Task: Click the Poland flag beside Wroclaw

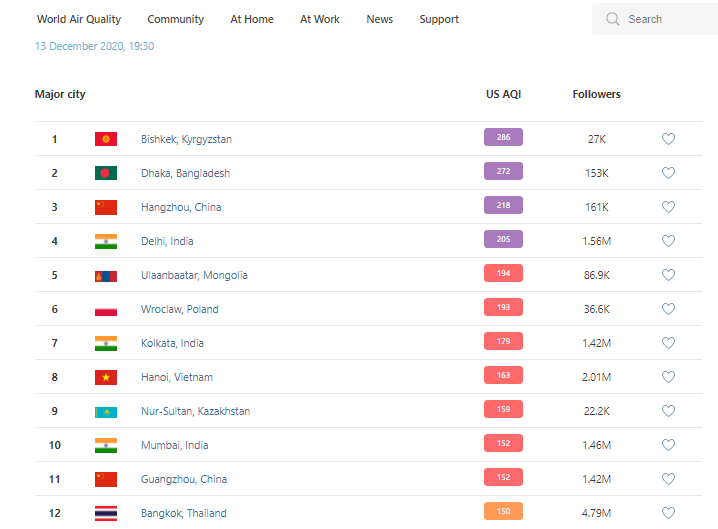Action: (106, 309)
